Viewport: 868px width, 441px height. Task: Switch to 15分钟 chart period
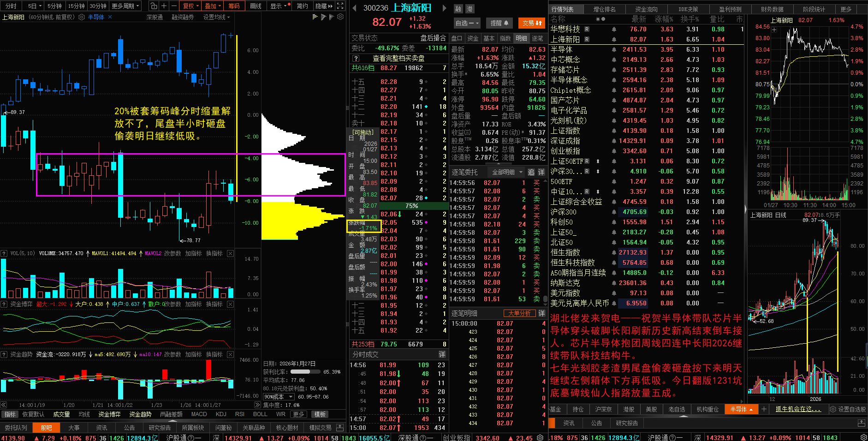tap(76, 6)
